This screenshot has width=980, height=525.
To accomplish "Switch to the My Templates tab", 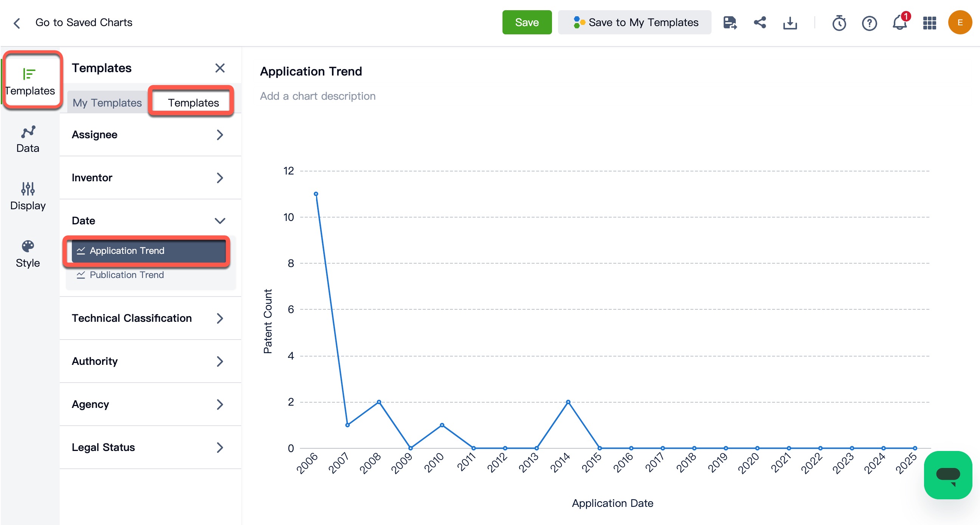I will click(107, 103).
